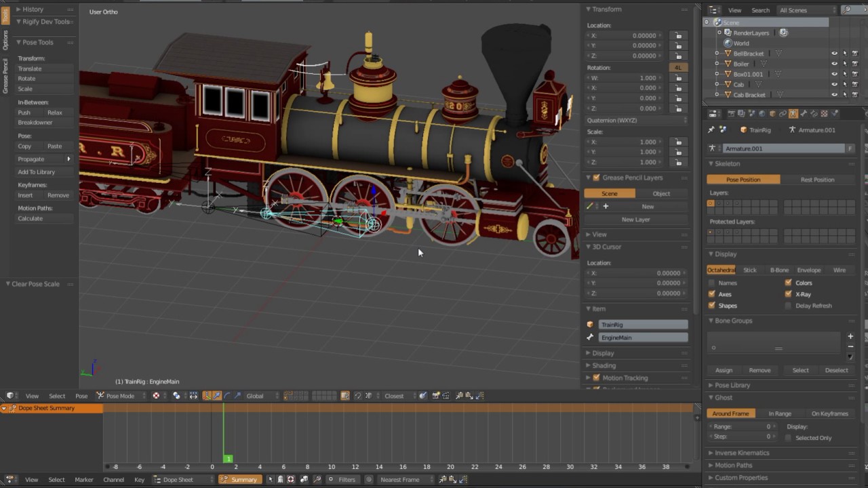Image resolution: width=868 pixels, height=488 pixels.
Task: Open the Bone properties tab icon
Action: (x=804, y=113)
